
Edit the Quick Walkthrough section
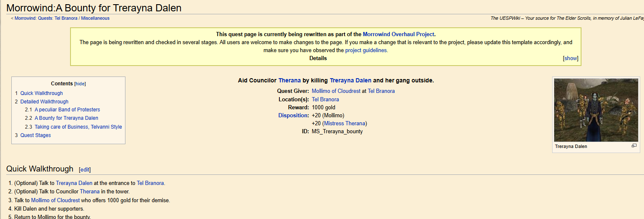[85, 170]
